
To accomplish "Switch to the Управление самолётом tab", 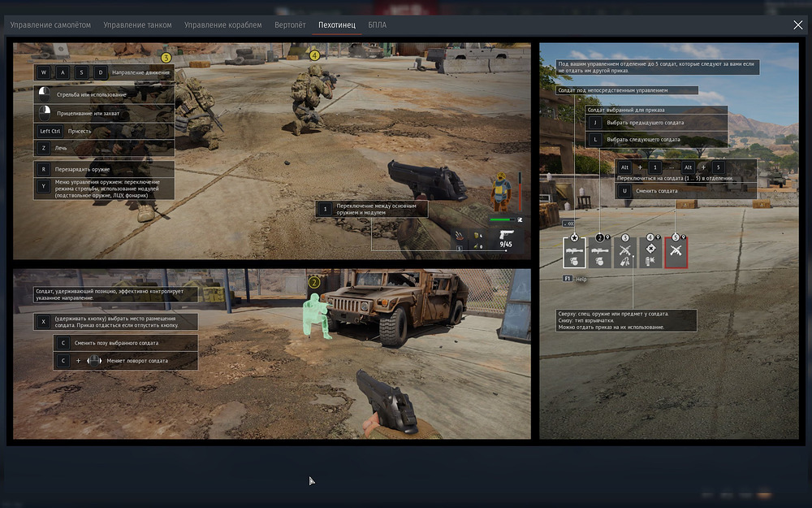I will coord(50,25).
